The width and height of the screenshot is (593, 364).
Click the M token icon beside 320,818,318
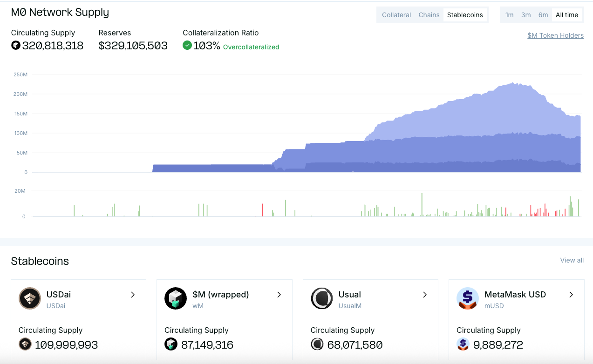tap(16, 45)
